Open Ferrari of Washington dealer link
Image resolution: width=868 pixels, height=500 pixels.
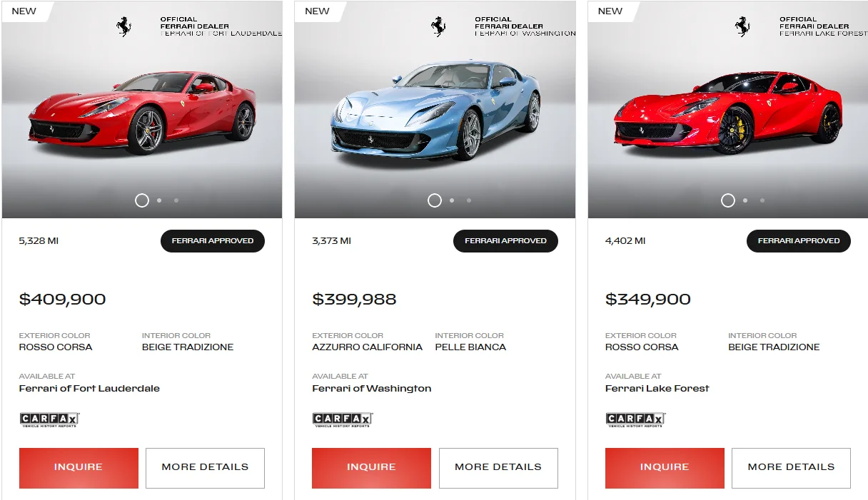[372, 389]
